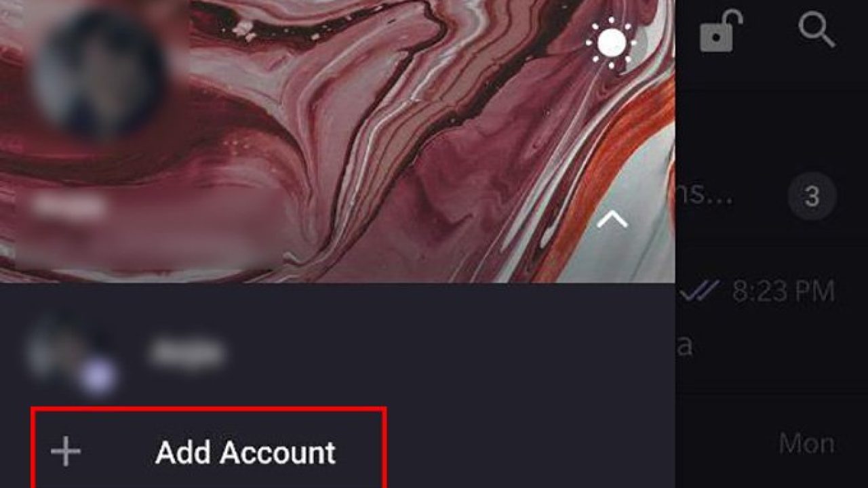The width and height of the screenshot is (868, 488).
Task: Select the Add Account label
Action: pos(245,452)
